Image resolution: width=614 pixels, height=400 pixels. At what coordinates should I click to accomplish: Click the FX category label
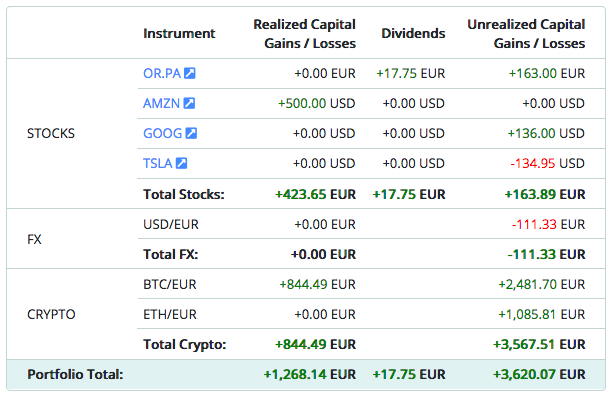pyautogui.click(x=36, y=239)
